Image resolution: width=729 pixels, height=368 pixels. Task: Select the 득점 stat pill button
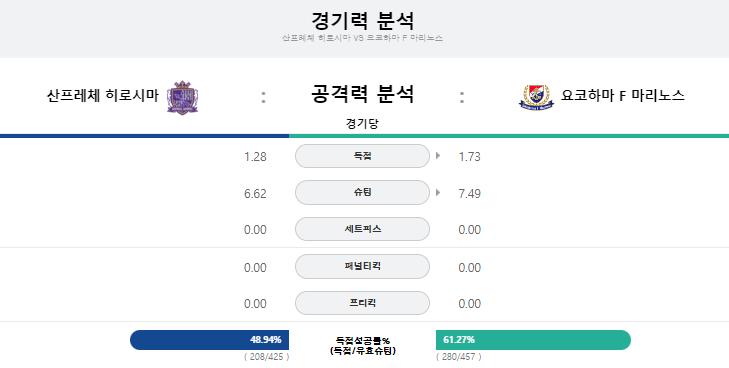click(362, 156)
